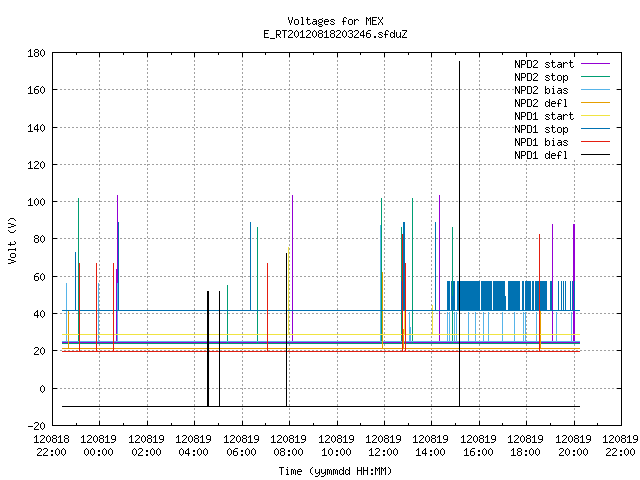Pick the black line sample beside NPD1 defl
The width and height of the screenshot is (640, 480).
(595, 155)
